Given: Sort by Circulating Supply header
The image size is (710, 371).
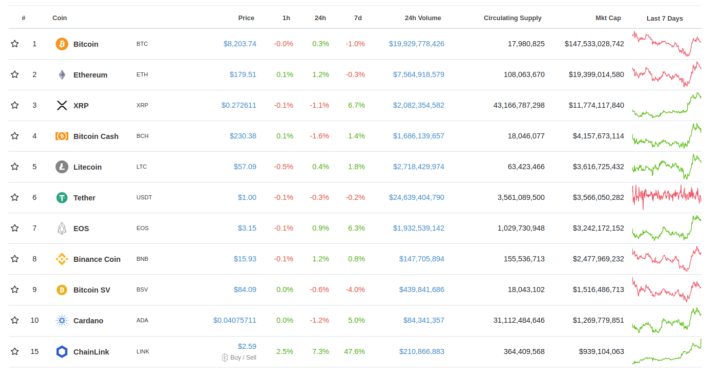Looking at the screenshot, I should click(512, 18).
